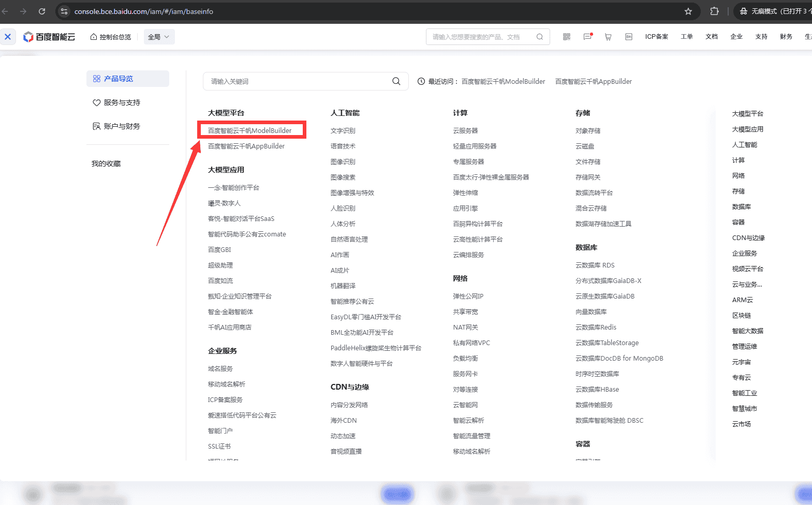Open 工单 in the header menu

687,37
